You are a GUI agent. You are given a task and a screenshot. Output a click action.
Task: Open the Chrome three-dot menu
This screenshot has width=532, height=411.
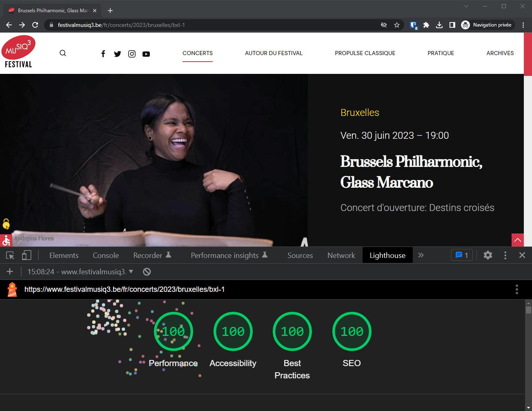point(523,25)
